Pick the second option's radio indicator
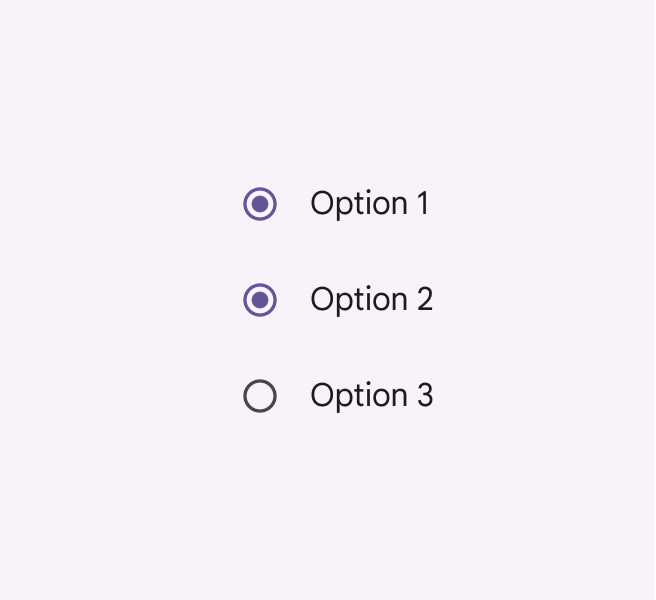The height and width of the screenshot is (600, 656). click(x=260, y=300)
